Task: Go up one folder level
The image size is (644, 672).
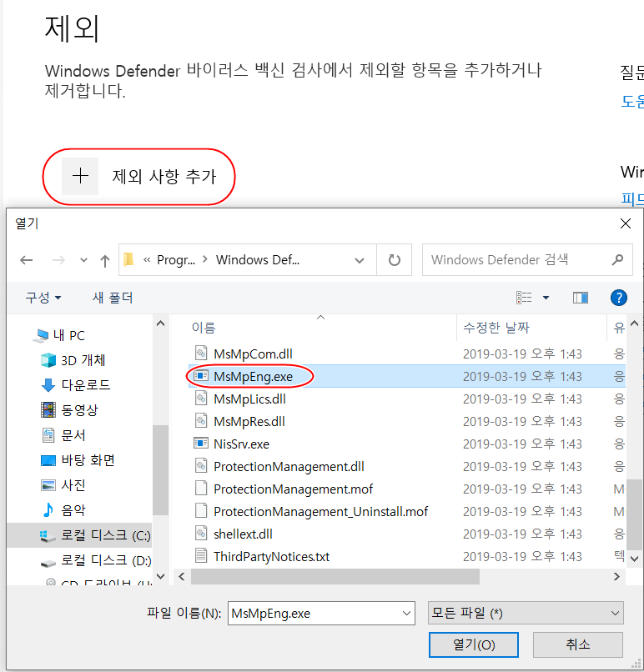Action: coord(105,260)
